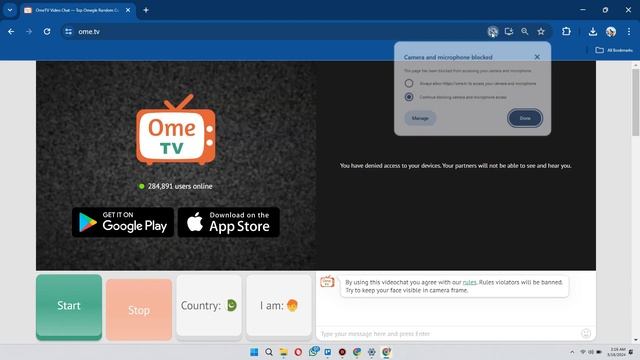Open the tab search dropdown arrow
The width and height of the screenshot is (640, 360).
10,10
